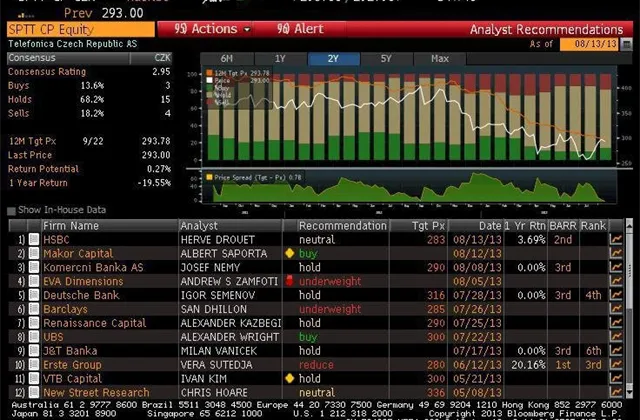Viewport: 640px width, 420px height.
Task: Sort by Analyst column header
Action: pyautogui.click(x=230, y=226)
